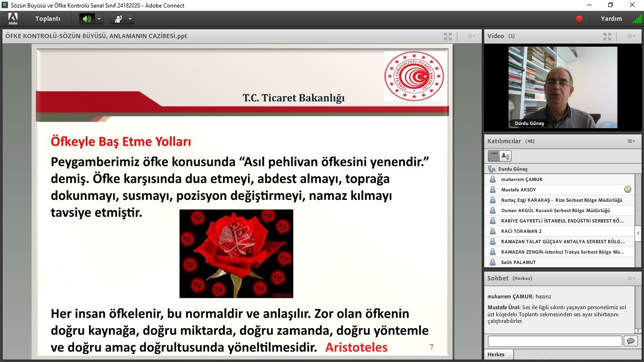Open the Yardım menu
644x362 pixels.
(x=611, y=19)
